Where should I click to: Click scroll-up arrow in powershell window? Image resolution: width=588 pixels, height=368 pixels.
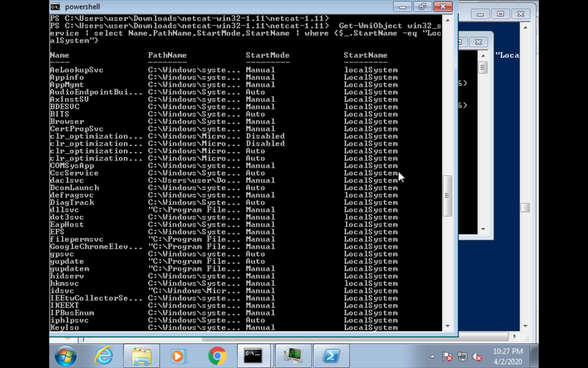448,20
